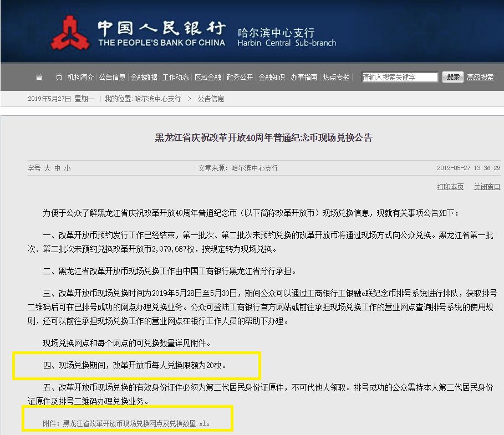
Task: Click the 关闭窗口 close window link
Action: click(x=487, y=187)
